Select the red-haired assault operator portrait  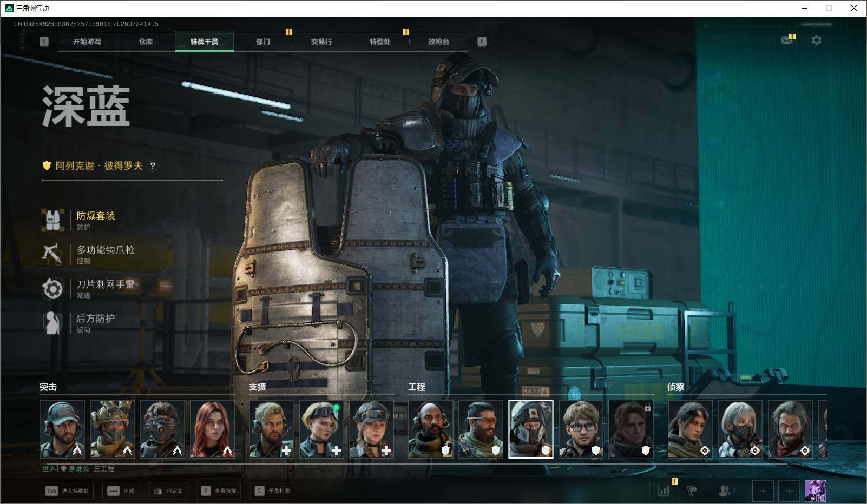point(213,429)
